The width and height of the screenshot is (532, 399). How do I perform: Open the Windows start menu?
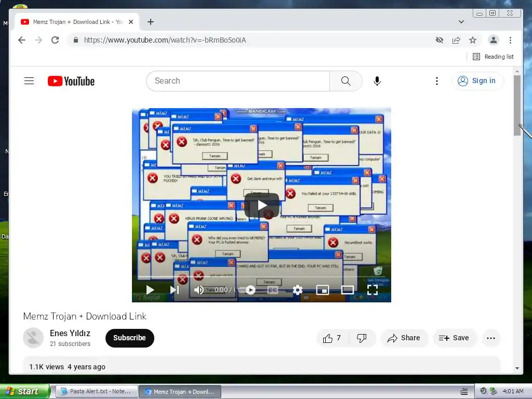pyautogui.click(x=25, y=391)
